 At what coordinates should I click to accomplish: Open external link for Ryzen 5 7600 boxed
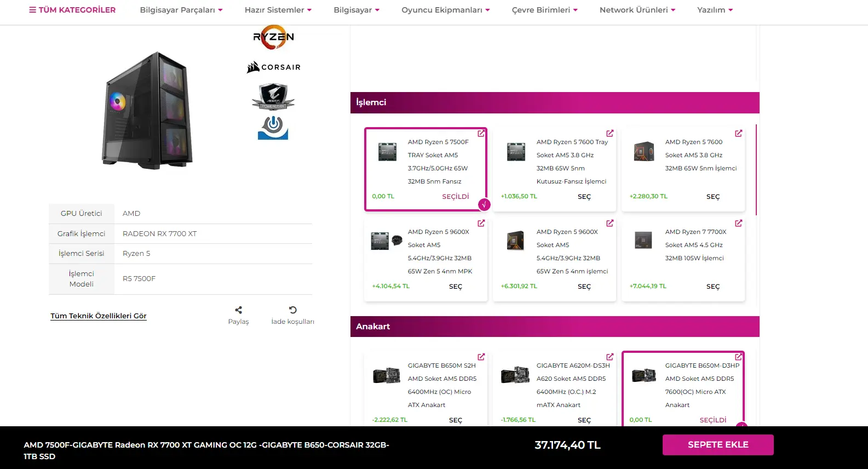[738, 133]
